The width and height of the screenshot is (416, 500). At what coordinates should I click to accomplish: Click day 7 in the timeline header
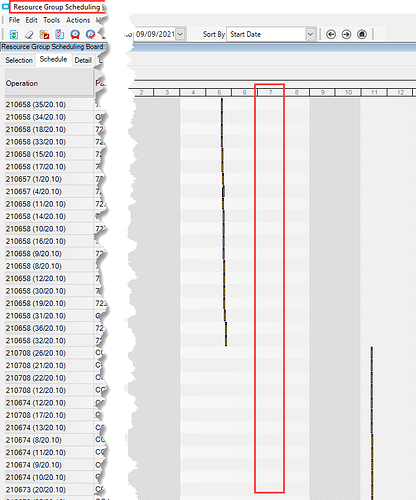pyautogui.click(x=270, y=92)
